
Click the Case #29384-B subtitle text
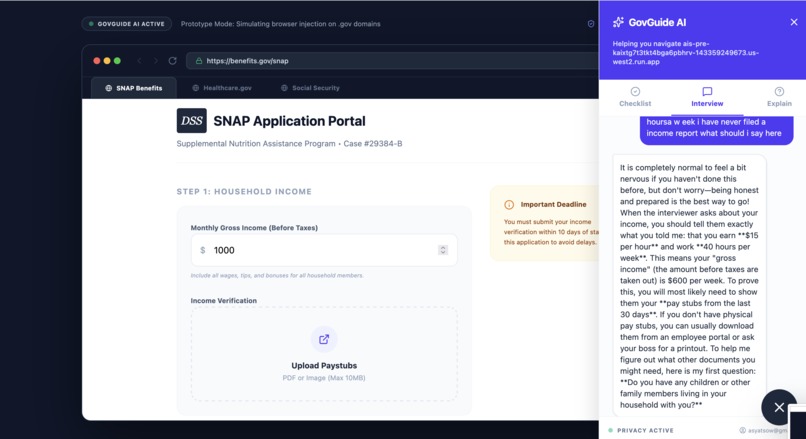[373, 144]
